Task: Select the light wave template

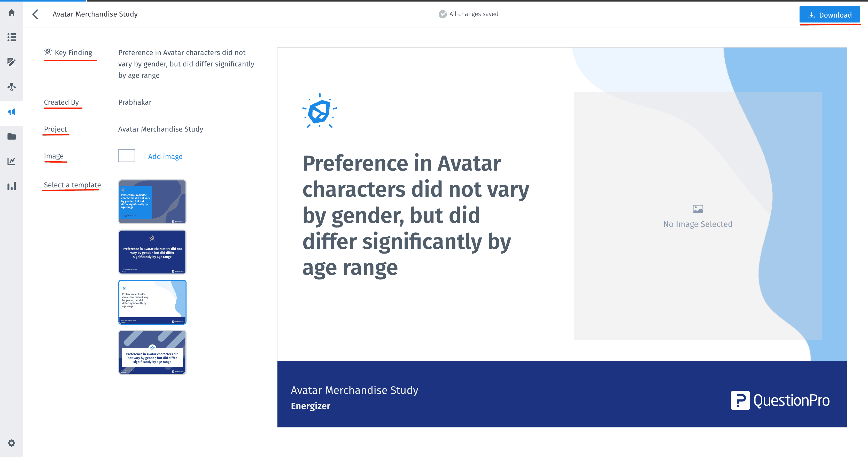Action: point(152,302)
